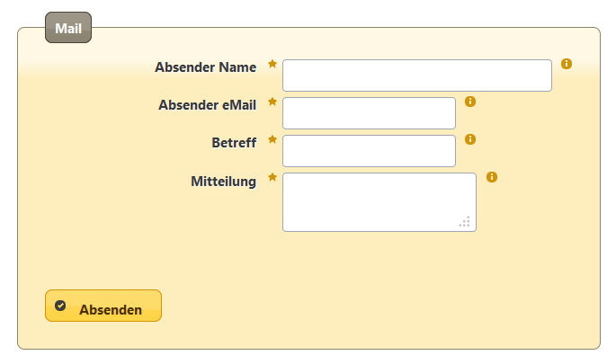
Task: Click the required star for Mitteilung
Action: pyautogui.click(x=272, y=177)
